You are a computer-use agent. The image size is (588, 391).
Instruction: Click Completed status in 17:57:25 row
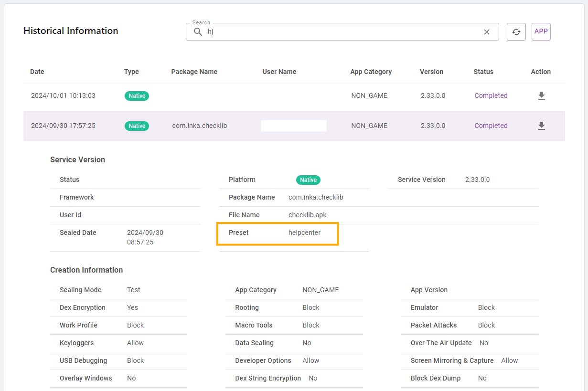[x=491, y=126]
